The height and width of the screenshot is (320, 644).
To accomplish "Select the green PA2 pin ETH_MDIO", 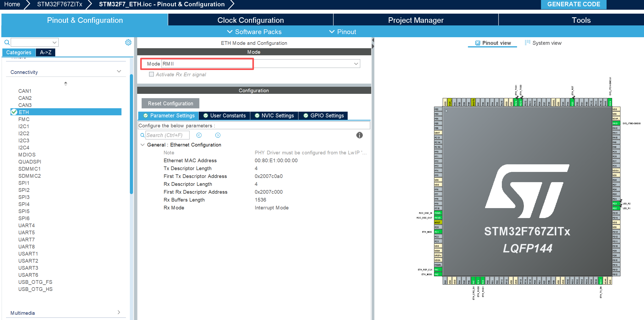I will tap(438, 274).
